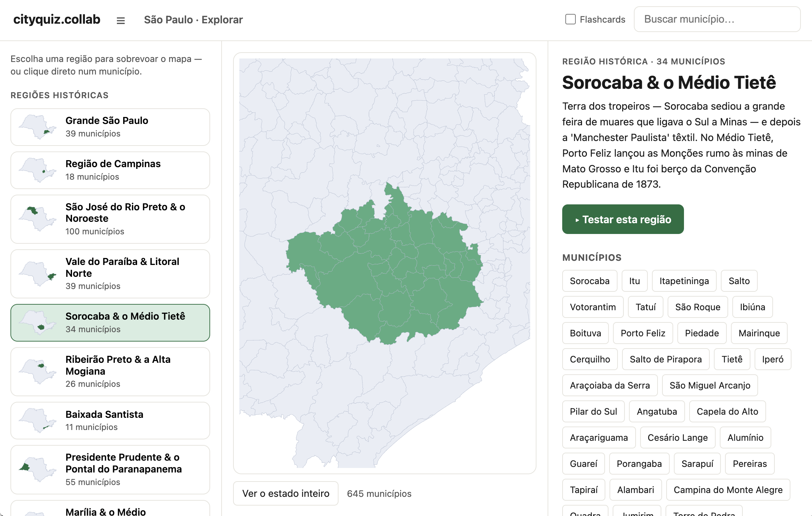This screenshot has width=812, height=516.
Task: Click the Ribeirão Preto map thumbnail
Action: click(38, 372)
